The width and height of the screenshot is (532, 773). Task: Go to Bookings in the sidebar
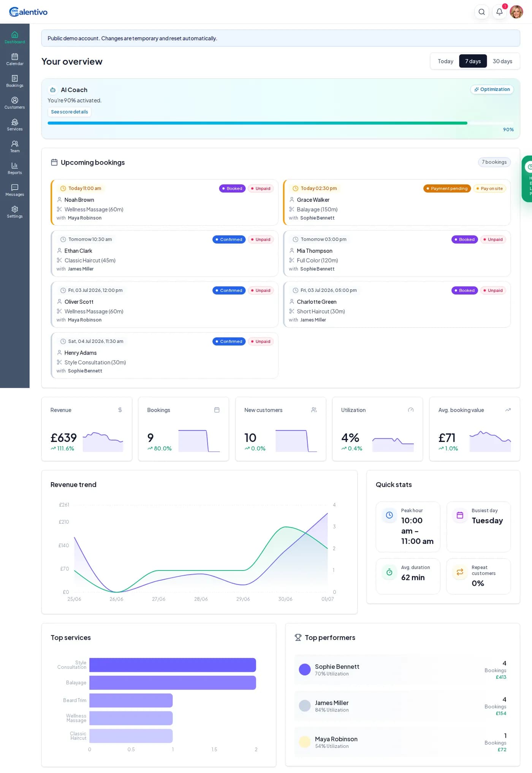pos(14,81)
